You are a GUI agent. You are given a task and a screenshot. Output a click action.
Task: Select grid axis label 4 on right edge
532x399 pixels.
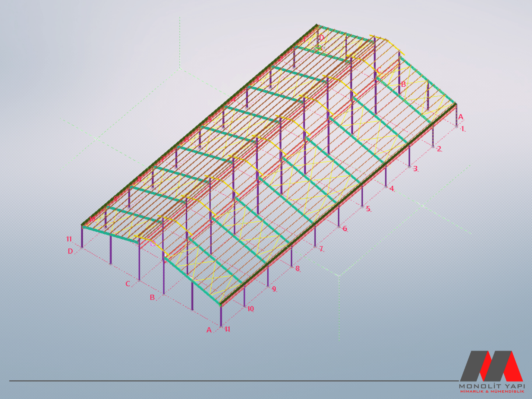pos(392,188)
